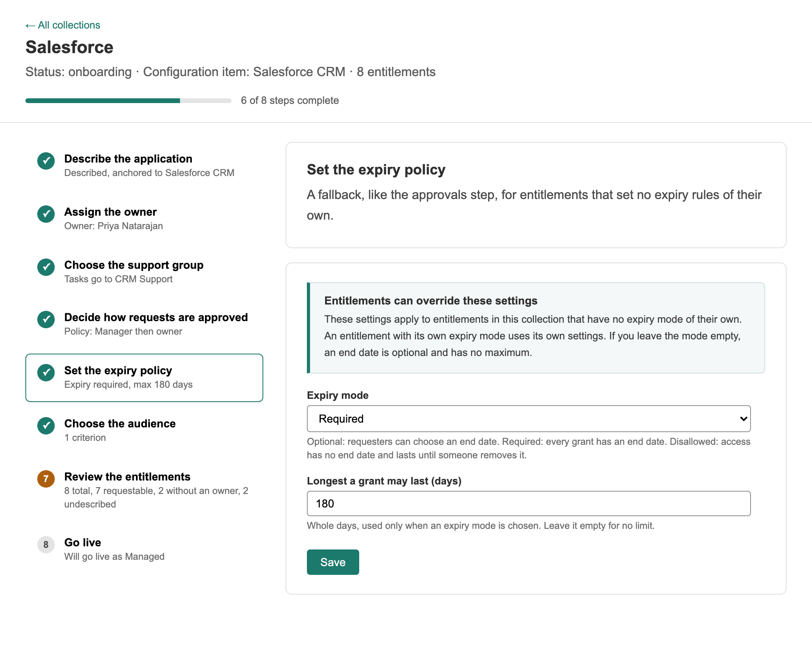This screenshot has width=812, height=647.
Task: Click 'Entitlements can override these settings' heading
Action: point(431,301)
